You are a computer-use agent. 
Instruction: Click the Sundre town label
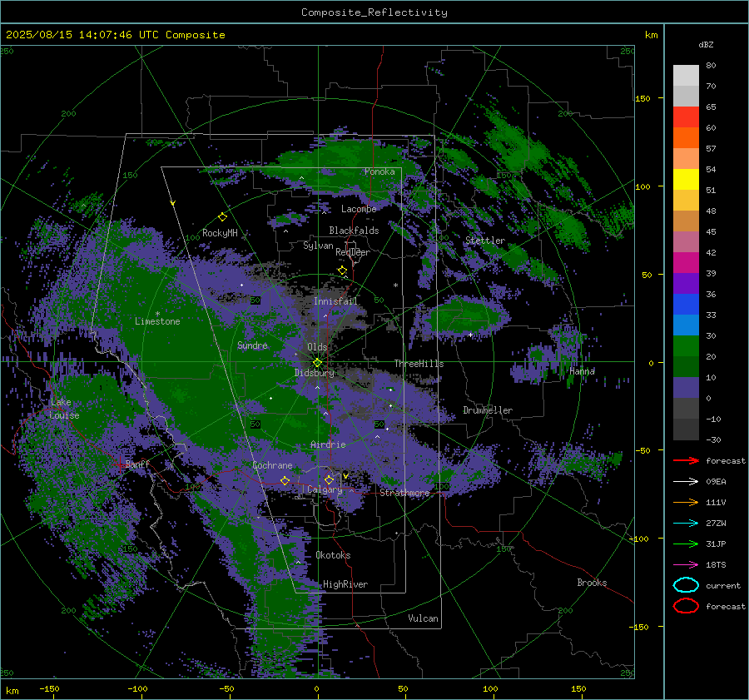click(x=252, y=345)
